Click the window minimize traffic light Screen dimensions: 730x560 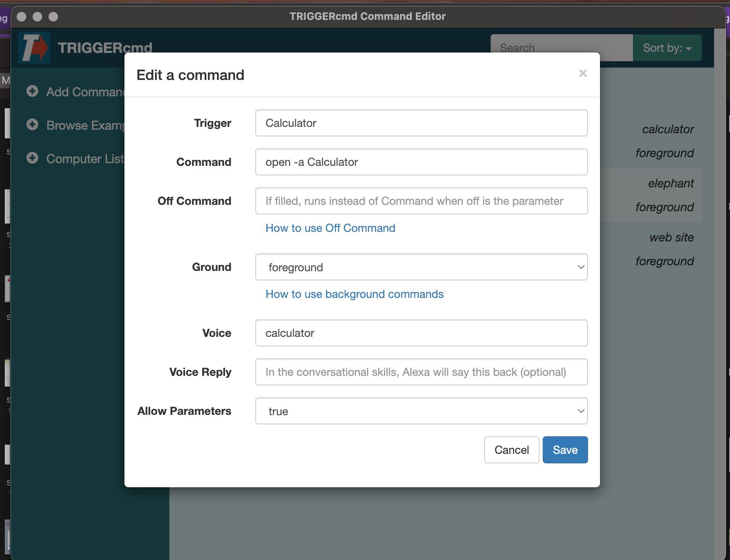(37, 16)
